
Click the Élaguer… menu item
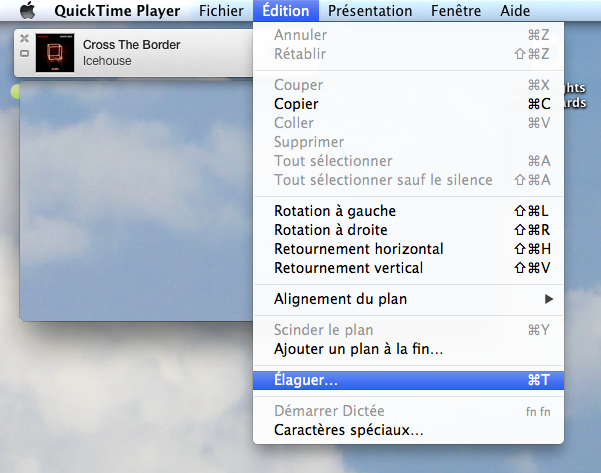tap(306, 380)
